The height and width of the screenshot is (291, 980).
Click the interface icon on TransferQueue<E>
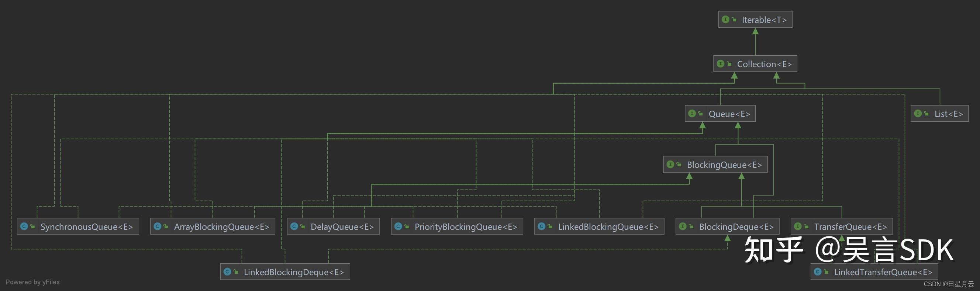click(x=798, y=226)
